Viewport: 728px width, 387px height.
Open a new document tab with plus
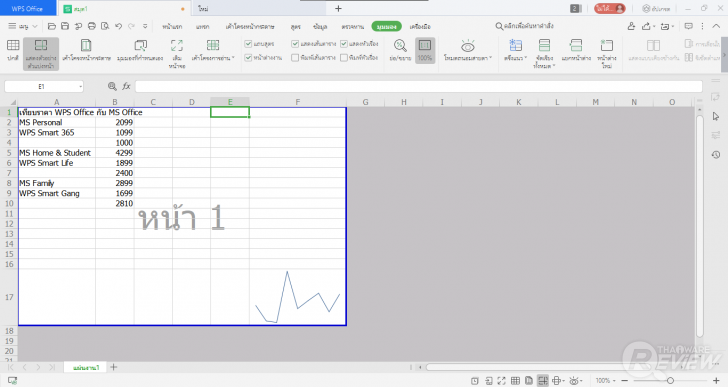(338, 8)
